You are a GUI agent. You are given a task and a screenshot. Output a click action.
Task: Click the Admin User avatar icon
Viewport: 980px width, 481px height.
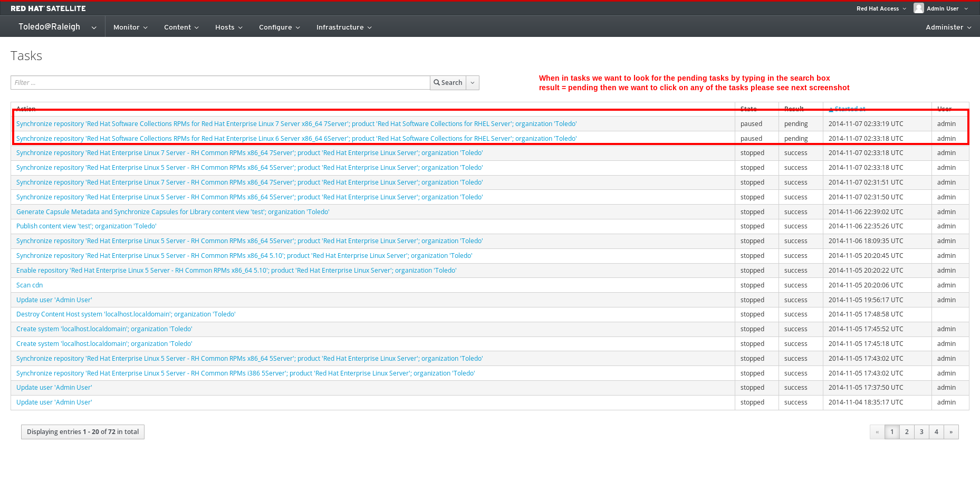click(918, 8)
